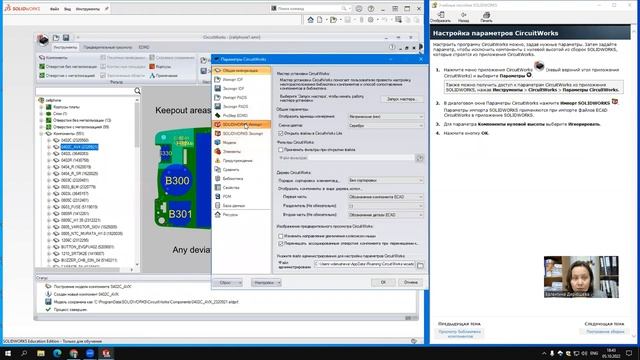This screenshot has width=640, height=360.
Task: Switch to Tools ribbon tab in CircuitWorks
Action: click(65, 47)
